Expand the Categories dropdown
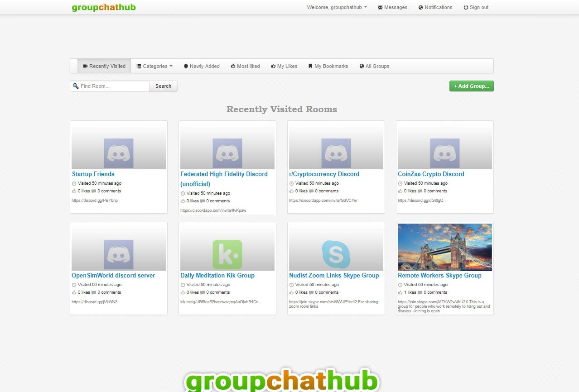Image resolution: width=579 pixels, height=392 pixels. click(154, 66)
